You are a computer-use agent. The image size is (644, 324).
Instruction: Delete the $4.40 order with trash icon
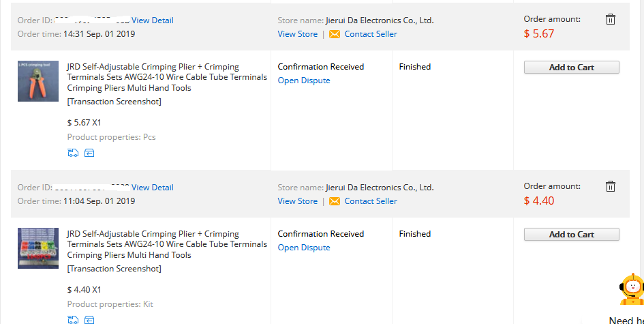pyautogui.click(x=611, y=186)
